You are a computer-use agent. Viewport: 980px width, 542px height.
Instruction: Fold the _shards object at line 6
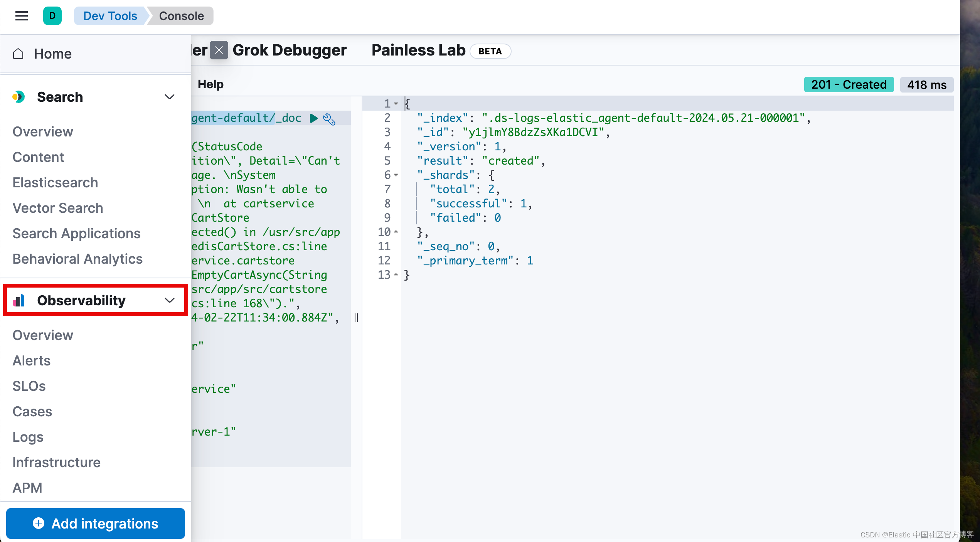[x=396, y=175]
